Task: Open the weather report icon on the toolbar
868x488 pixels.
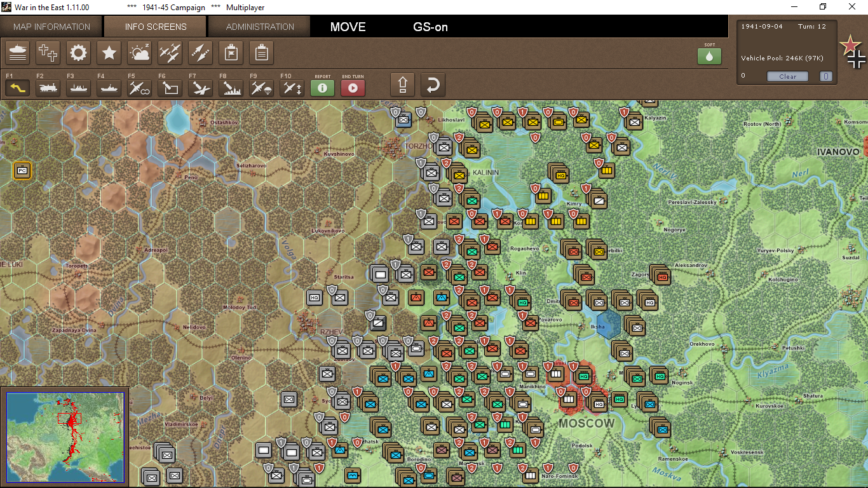Action: click(139, 53)
